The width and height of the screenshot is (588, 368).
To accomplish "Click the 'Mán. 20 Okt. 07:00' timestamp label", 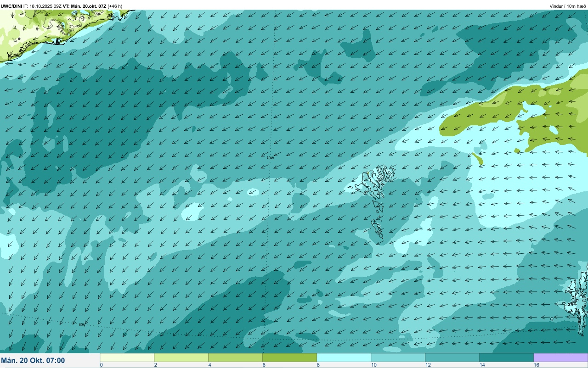I will [33, 361].
